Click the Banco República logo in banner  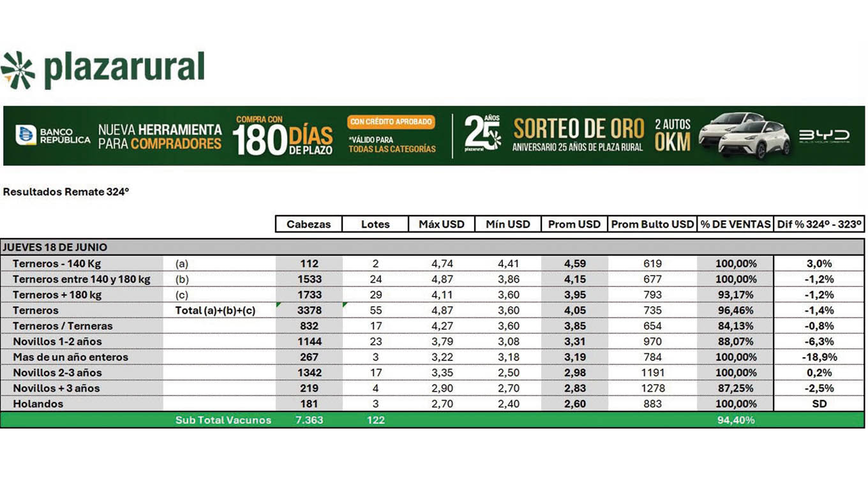(x=53, y=135)
